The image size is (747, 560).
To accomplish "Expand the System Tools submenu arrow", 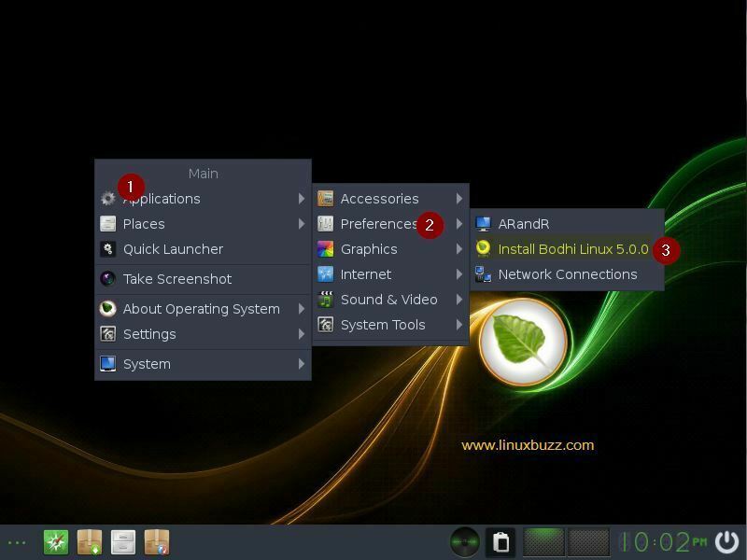I will coord(458,325).
